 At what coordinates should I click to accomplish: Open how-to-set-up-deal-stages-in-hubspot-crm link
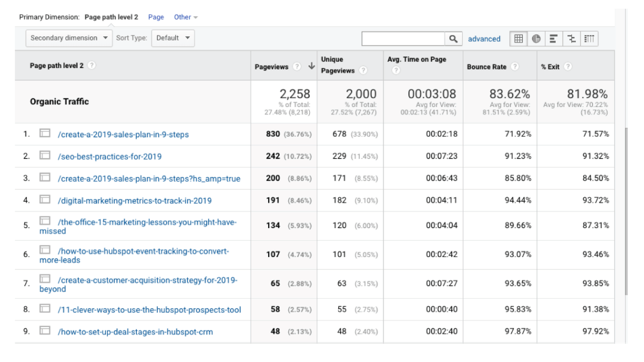pyautogui.click(x=135, y=332)
